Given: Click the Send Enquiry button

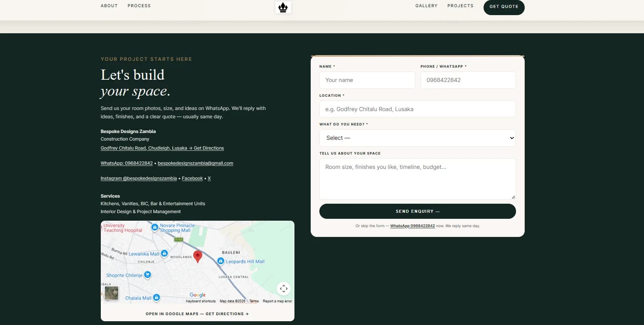Looking at the screenshot, I should click(418, 211).
